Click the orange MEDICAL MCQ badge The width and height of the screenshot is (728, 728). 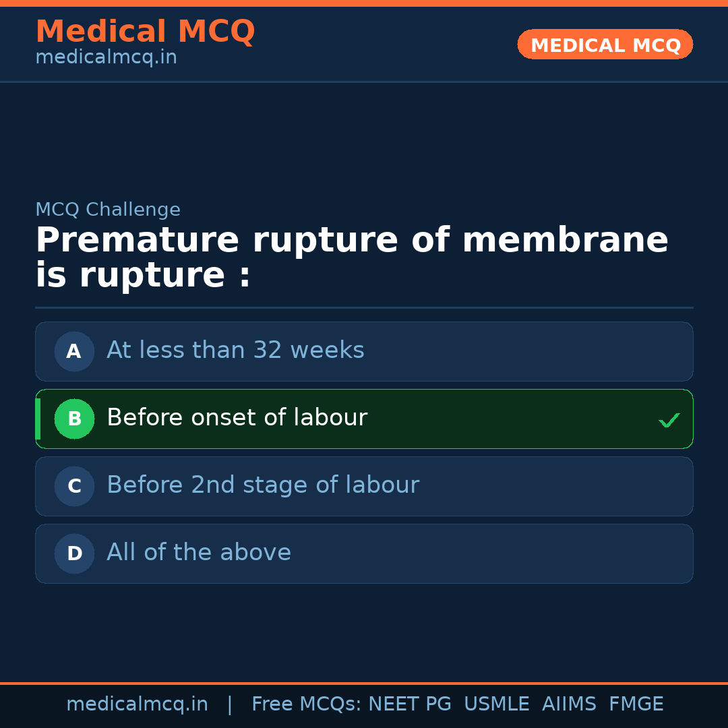tap(605, 44)
